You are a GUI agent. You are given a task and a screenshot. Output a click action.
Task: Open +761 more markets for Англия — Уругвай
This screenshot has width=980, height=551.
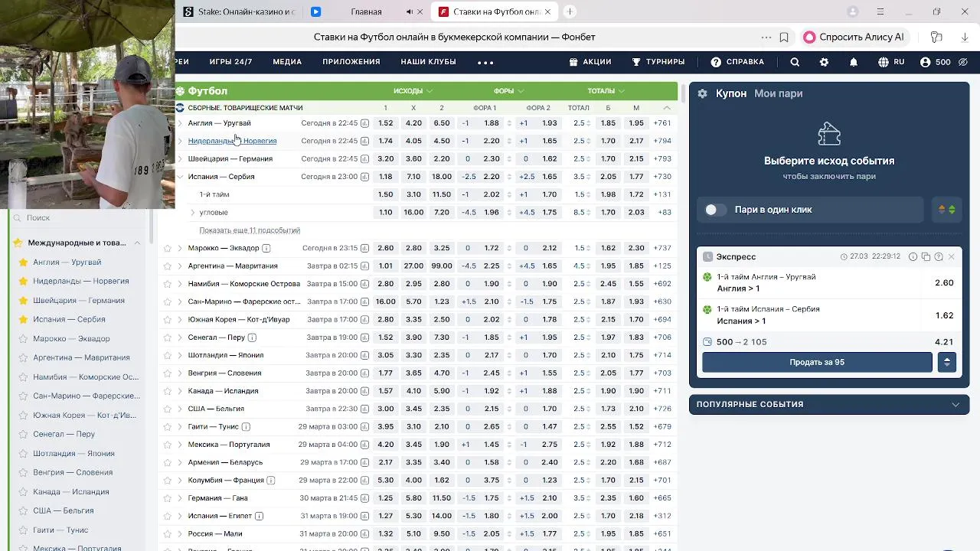[662, 123]
